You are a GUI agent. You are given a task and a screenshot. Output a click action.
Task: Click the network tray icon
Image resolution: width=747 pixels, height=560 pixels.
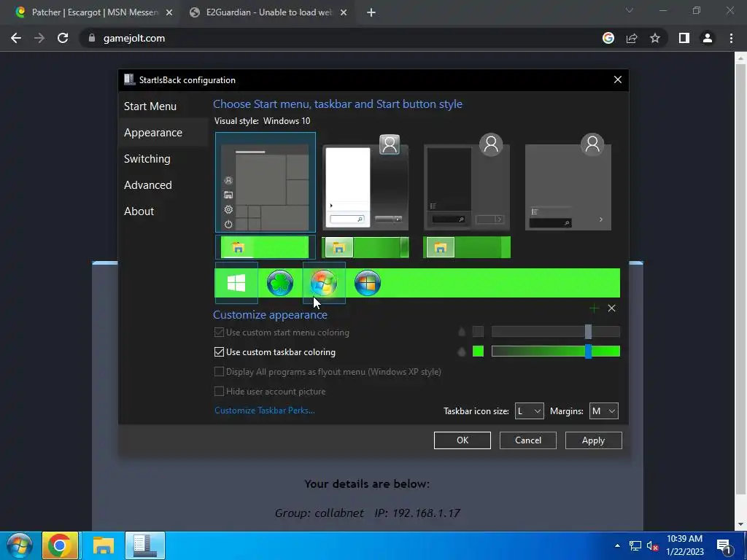[635, 545]
